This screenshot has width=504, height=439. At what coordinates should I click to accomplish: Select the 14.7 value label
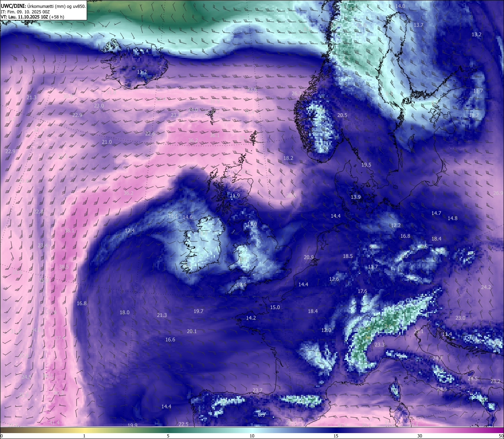436,213
